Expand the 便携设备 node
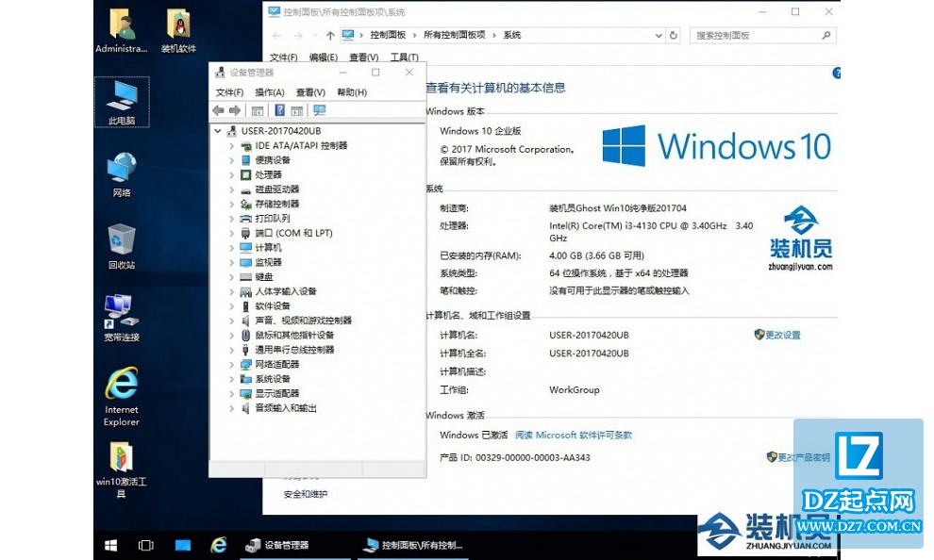934x560 pixels. (x=232, y=160)
